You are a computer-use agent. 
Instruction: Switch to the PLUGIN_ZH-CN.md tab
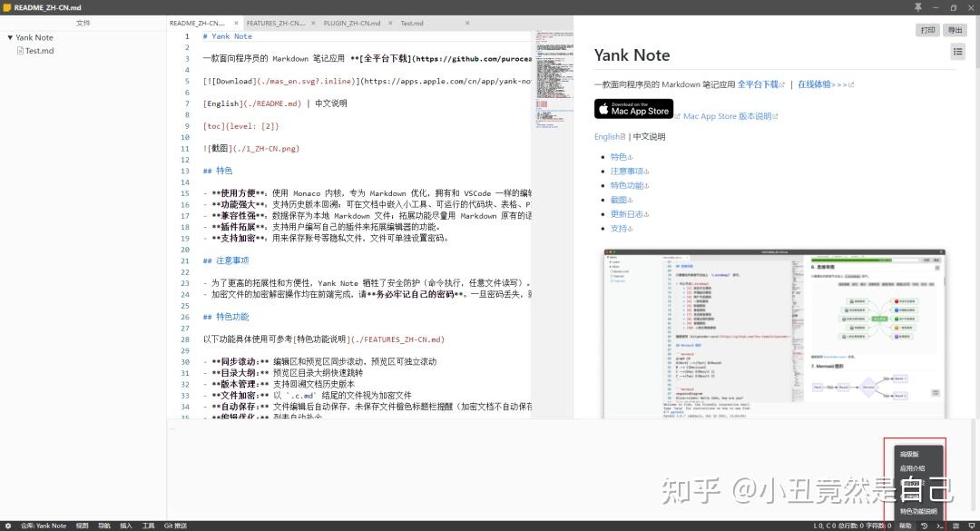click(x=350, y=23)
